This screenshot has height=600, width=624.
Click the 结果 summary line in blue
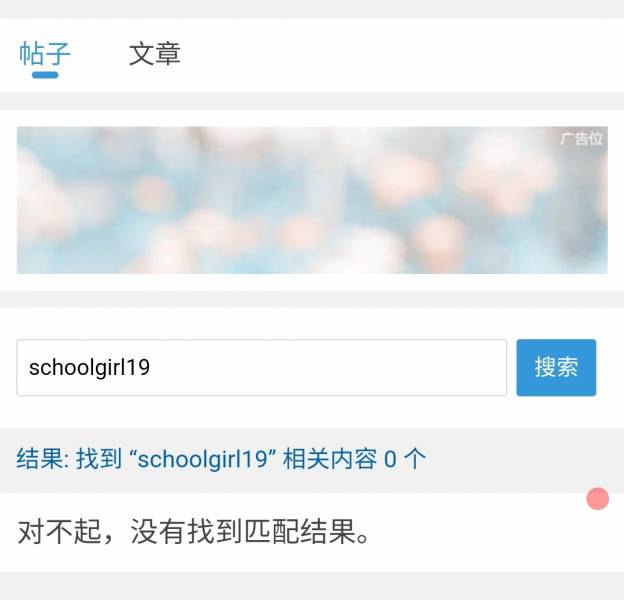(x=221, y=459)
